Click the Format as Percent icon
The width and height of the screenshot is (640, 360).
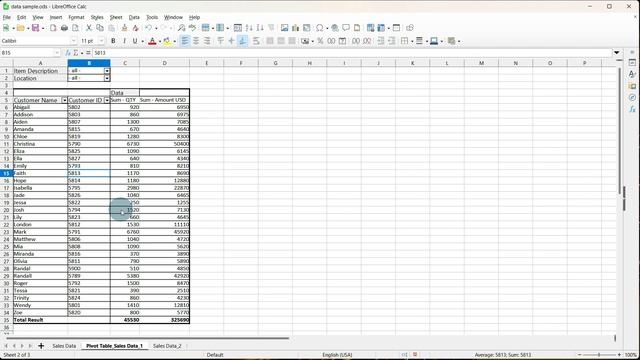320,41
